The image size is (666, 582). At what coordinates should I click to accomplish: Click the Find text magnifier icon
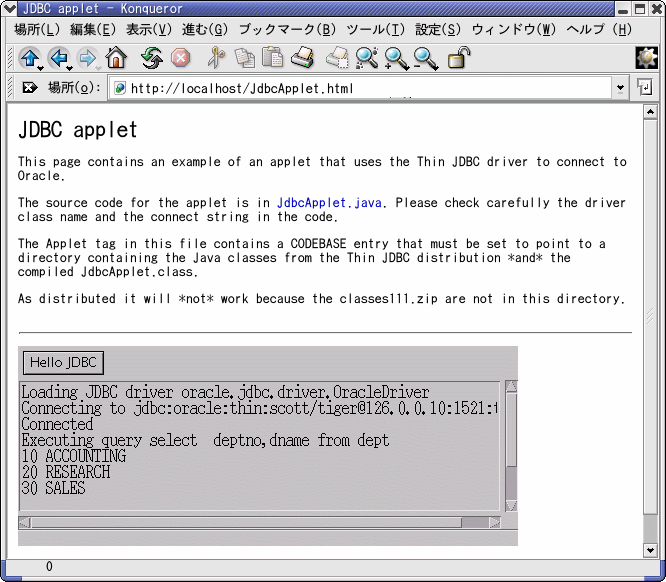367,58
